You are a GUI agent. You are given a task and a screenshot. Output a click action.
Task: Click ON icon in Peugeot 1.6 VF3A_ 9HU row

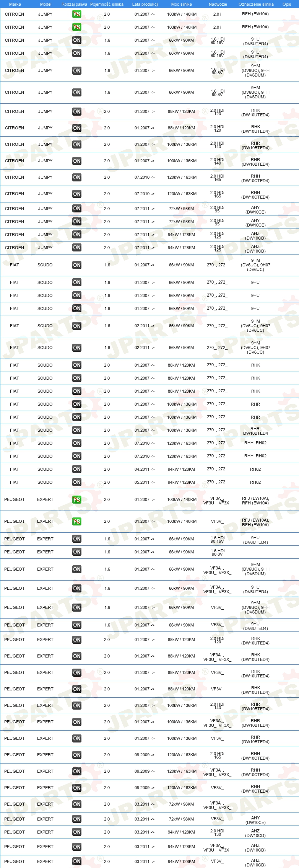click(x=77, y=588)
